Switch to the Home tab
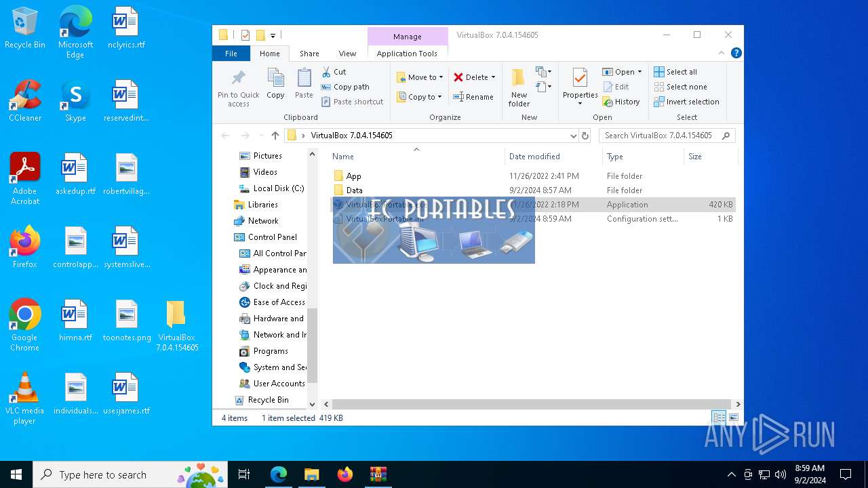The height and width of the screenshot is (488, 868). pyautogui.click(x=269, y=54)
